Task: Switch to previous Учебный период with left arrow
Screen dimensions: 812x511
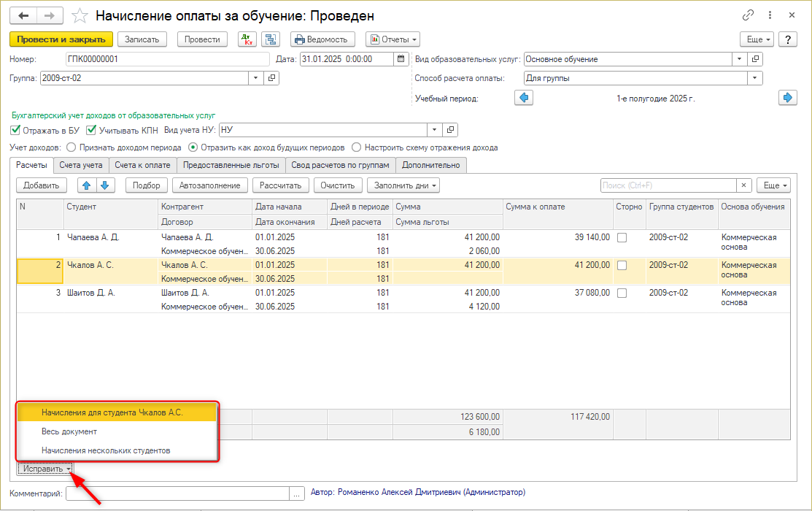Action: pos(524,97)
